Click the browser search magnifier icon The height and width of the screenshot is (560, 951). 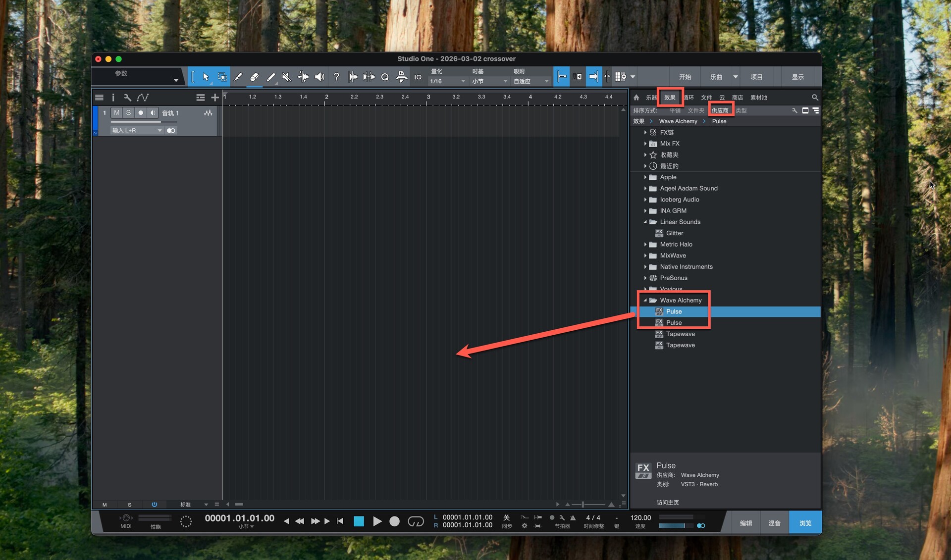click(x=815, y=98)
